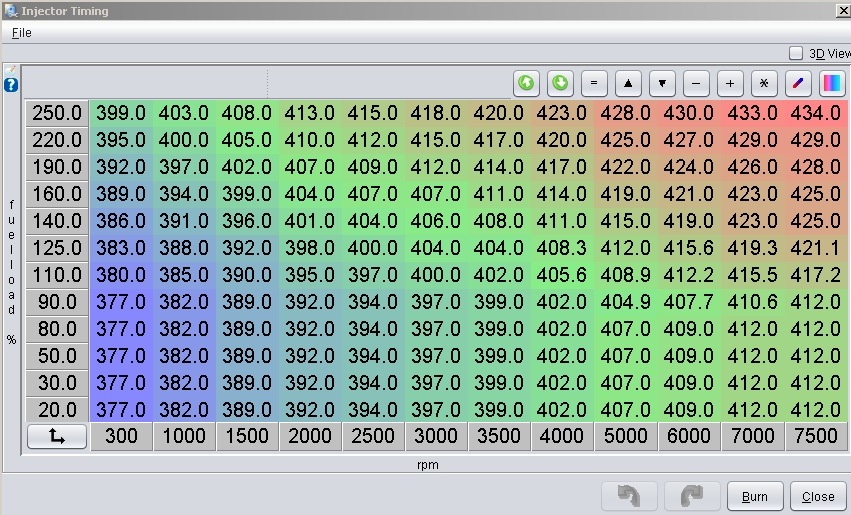Viewport: 851px width, 515px height.
Task: Click the small note icon above the help icon
Action: [10, 70]
